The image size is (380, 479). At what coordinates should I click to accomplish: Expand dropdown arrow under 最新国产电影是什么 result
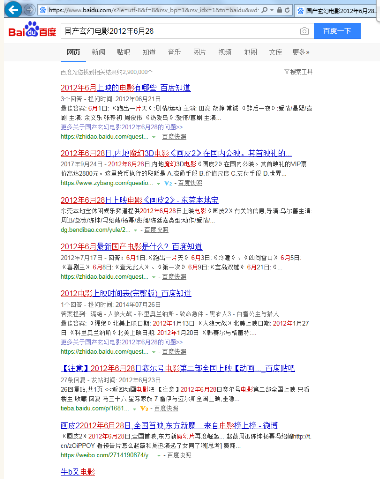click(x=154, y=277)
